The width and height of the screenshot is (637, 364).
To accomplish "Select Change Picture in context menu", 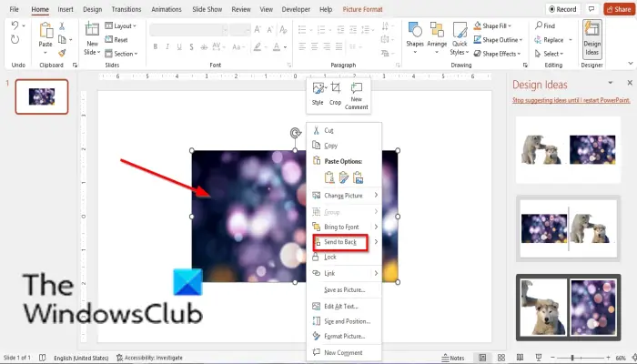I will (x=344, y=196).
